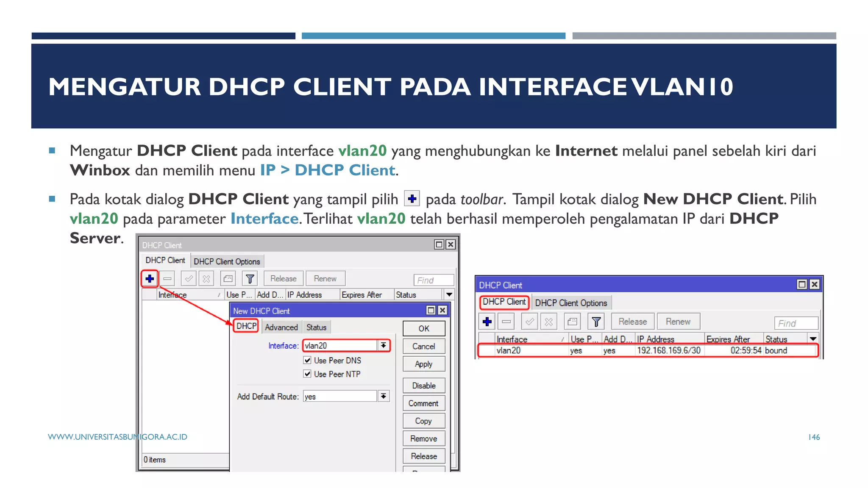868x488 pixels.
Task: Click the Cancel button
Action: coord(424,347)
